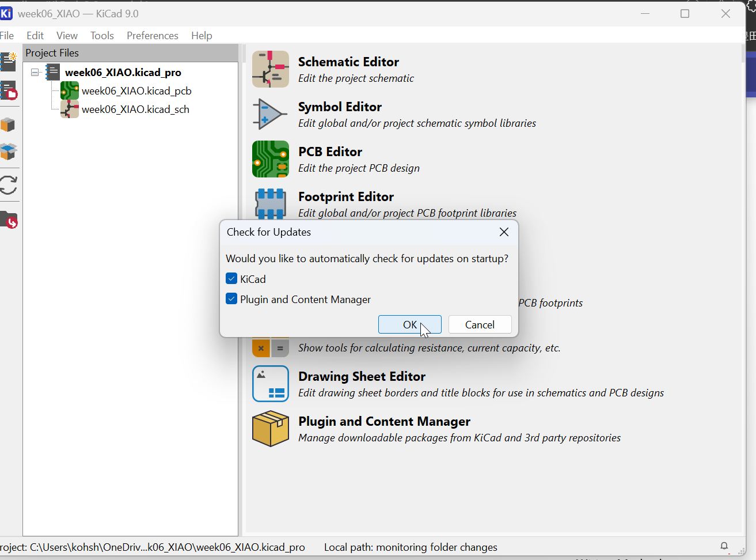Click the 'Edit the project schematic' description

click(x=356, y=78)
